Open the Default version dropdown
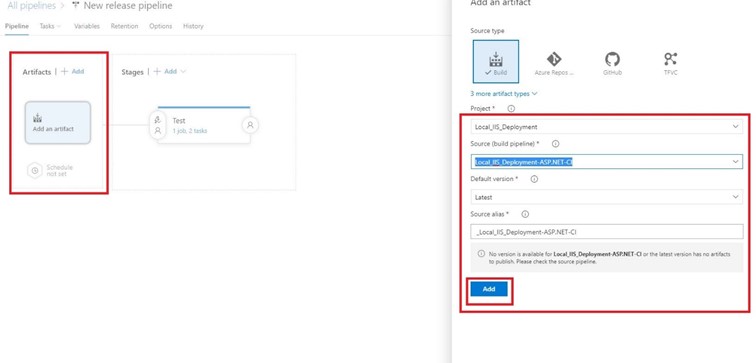Image resolution: width=756 pixels, height=363 pixels. 607,197
